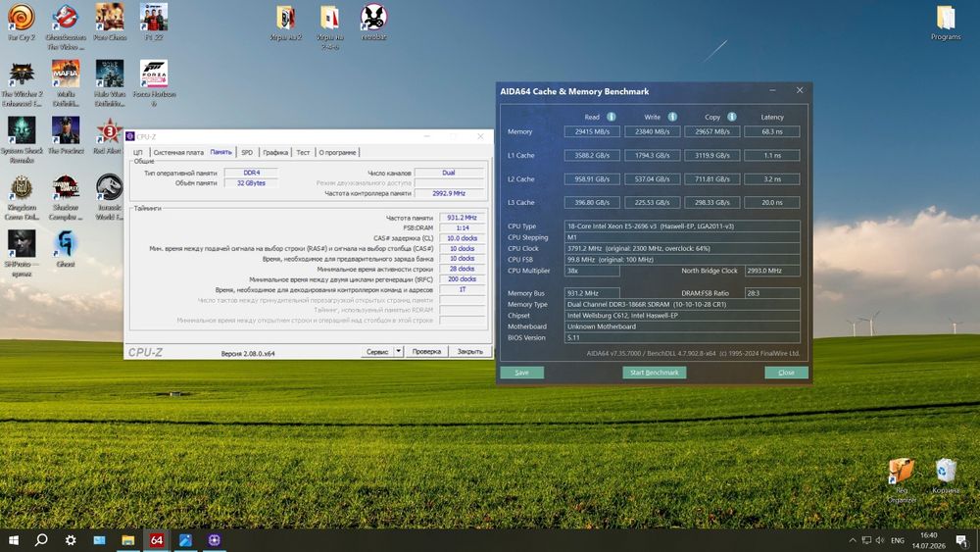Click the 32 GBytes memory size field
This screenshot has height=552, width=980.
(251, 183)
